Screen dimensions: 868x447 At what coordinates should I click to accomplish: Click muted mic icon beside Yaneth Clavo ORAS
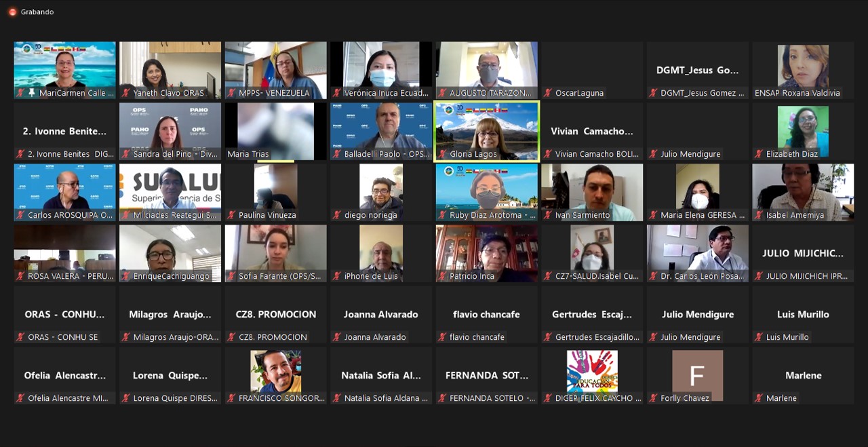[x=125, y=93]
